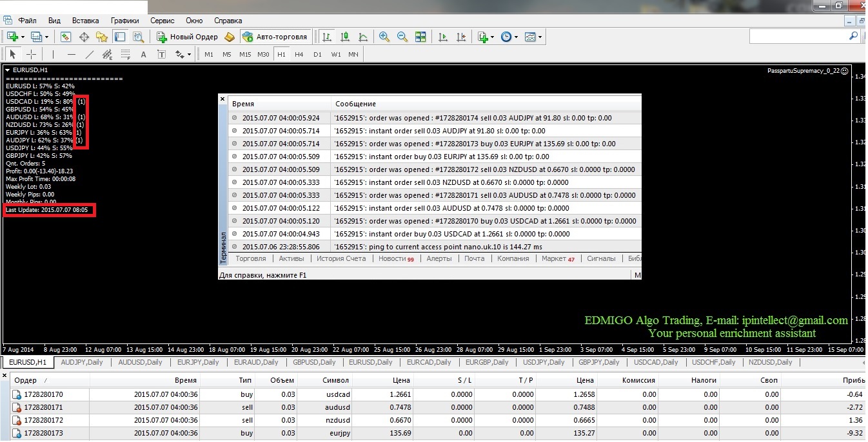Open the Indicators list icon
868x442 pixels.
click(x=482, y=37)
